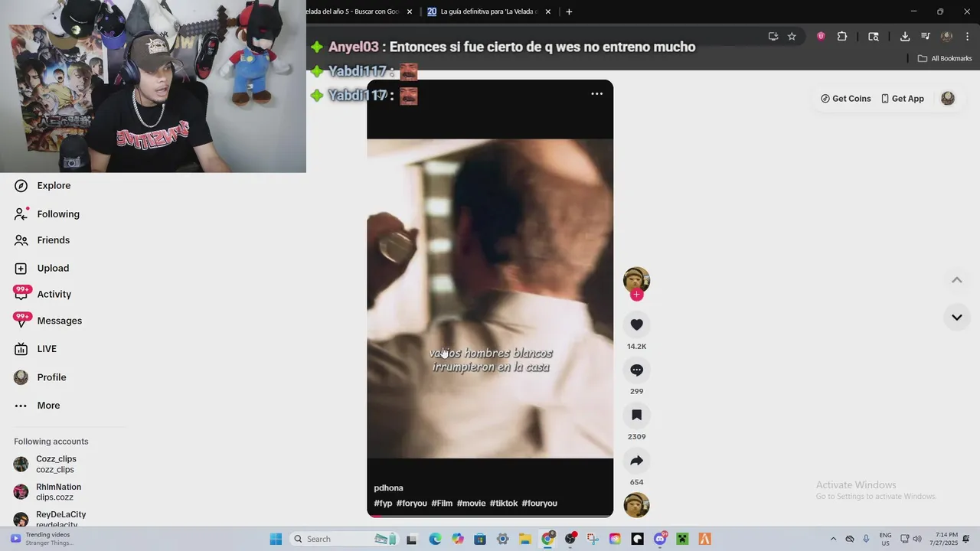Open Activity notifications with 99+ badge

[x=43, y=294]
